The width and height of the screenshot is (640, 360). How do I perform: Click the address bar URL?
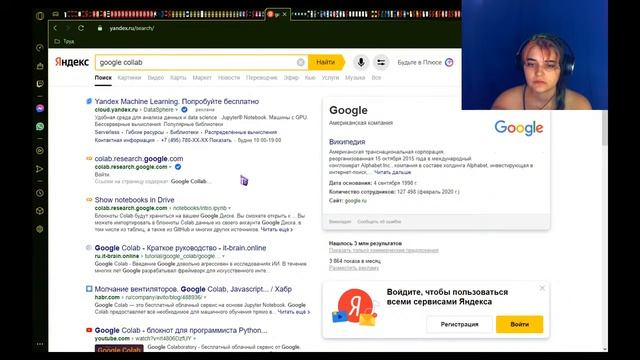(x=132, y=28)
